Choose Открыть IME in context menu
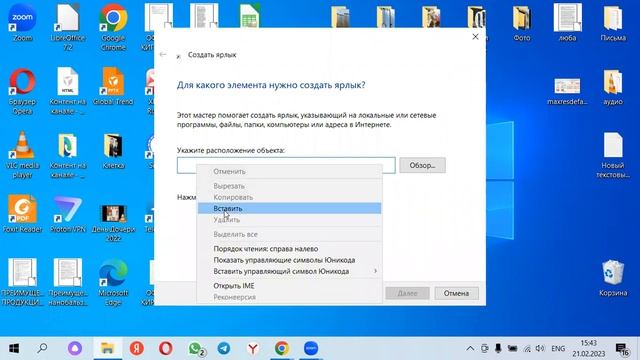Viewport: 640px width, 360px height. pyautogui.click(x=289, y=286)
